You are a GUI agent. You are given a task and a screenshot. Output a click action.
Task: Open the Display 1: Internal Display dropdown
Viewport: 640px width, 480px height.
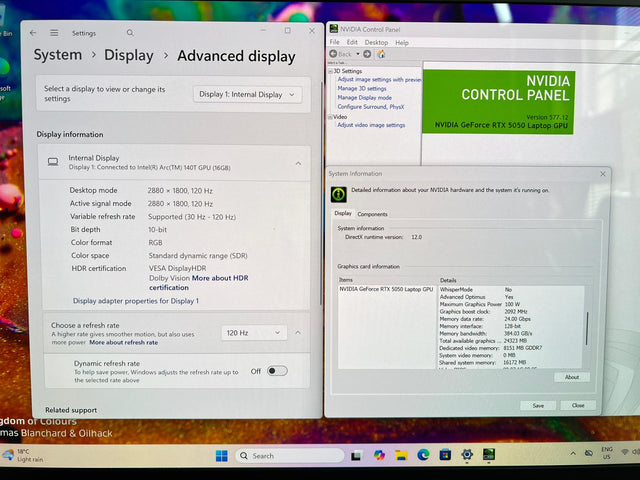[x=247, y=95]
